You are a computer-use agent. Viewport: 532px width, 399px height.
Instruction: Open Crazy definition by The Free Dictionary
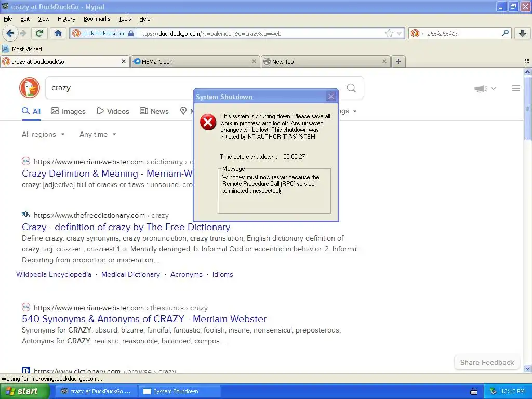pos(126,227)
